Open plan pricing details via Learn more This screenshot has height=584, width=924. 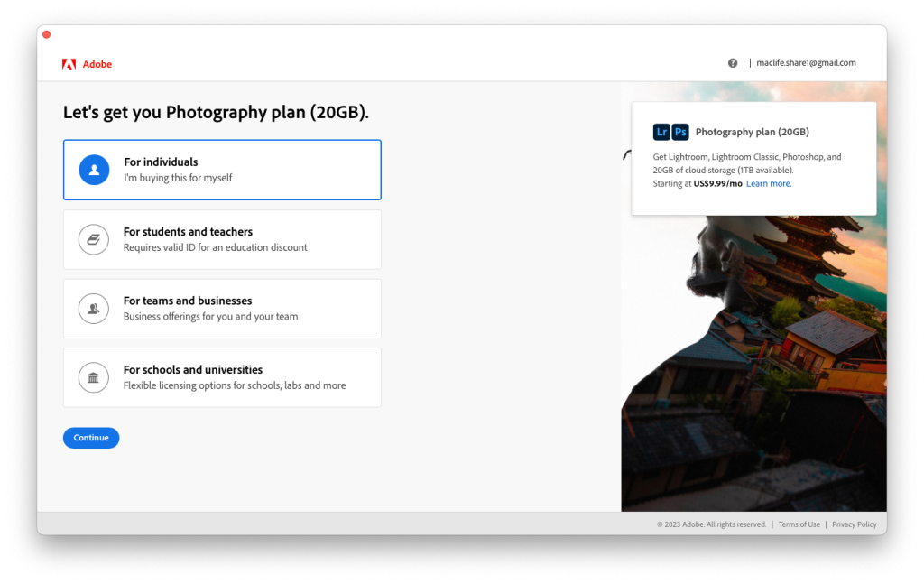(768, 183)
